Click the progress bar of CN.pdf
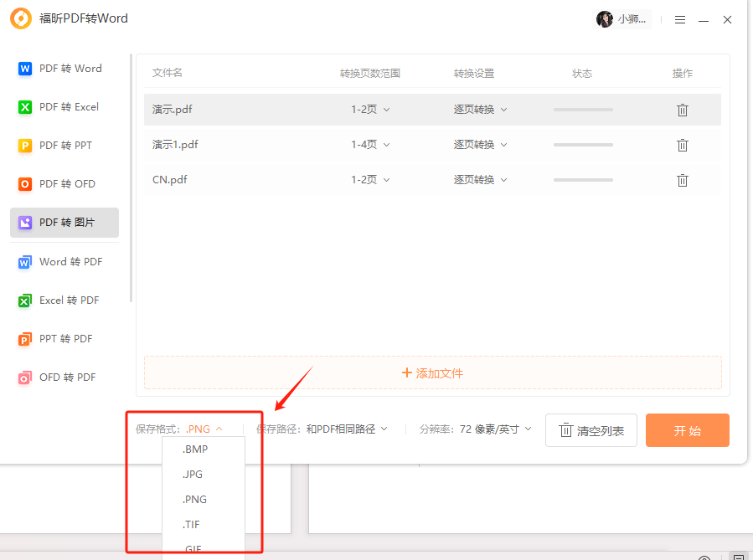This screenshot has height=560, width=753. click(x=583, y=180)
